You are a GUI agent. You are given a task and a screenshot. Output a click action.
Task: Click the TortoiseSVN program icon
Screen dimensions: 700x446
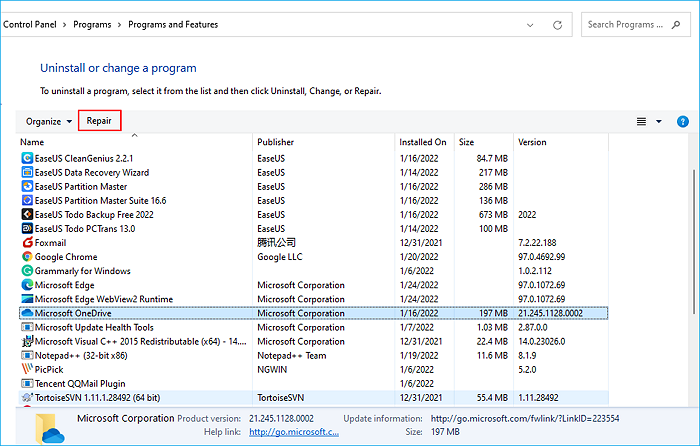pos(27,398)
